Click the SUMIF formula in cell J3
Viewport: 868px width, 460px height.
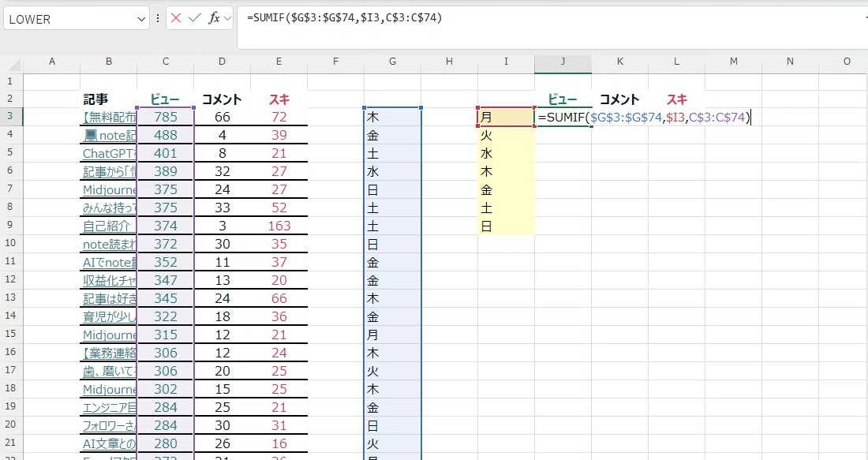644,118
